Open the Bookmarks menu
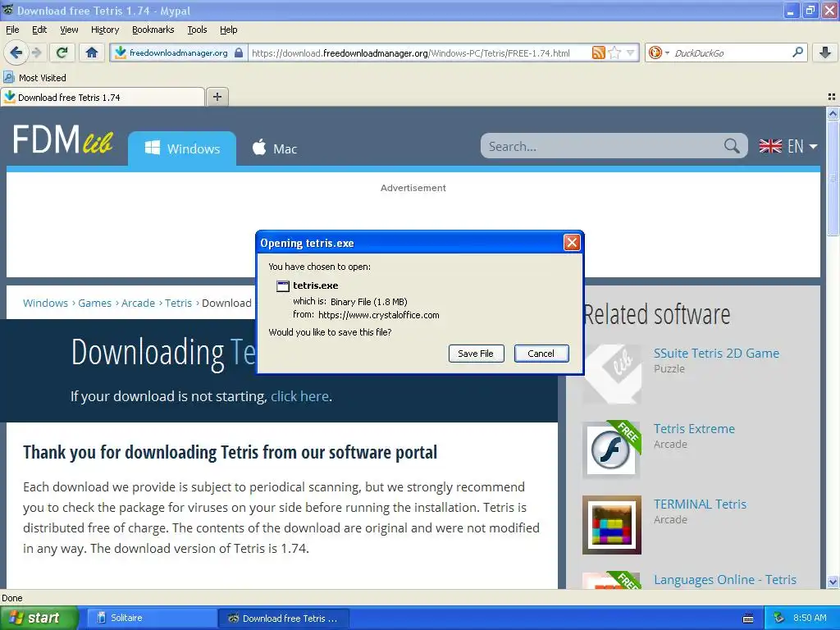The width and height of the screenshot is (840, 630). pos(153,30)
